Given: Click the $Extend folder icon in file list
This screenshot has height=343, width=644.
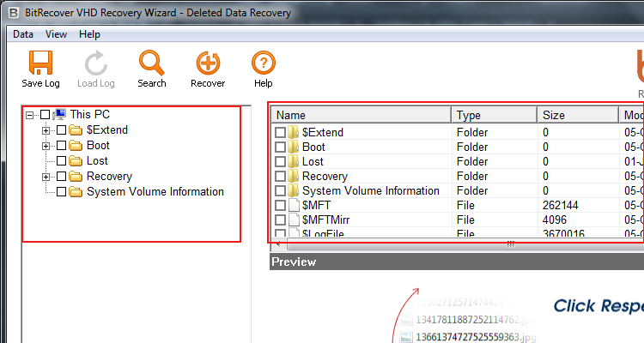Looking at the screenshot, I should (293, 132).
